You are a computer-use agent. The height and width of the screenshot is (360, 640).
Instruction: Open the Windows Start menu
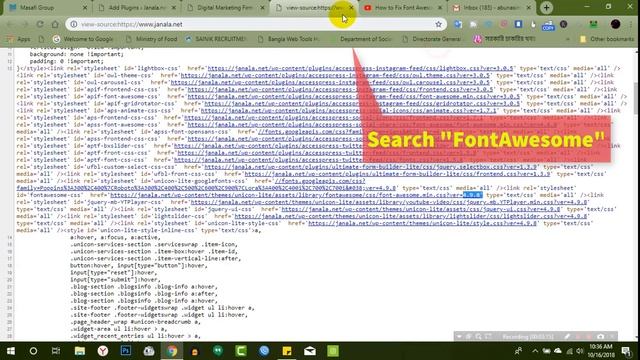point(11,351)
